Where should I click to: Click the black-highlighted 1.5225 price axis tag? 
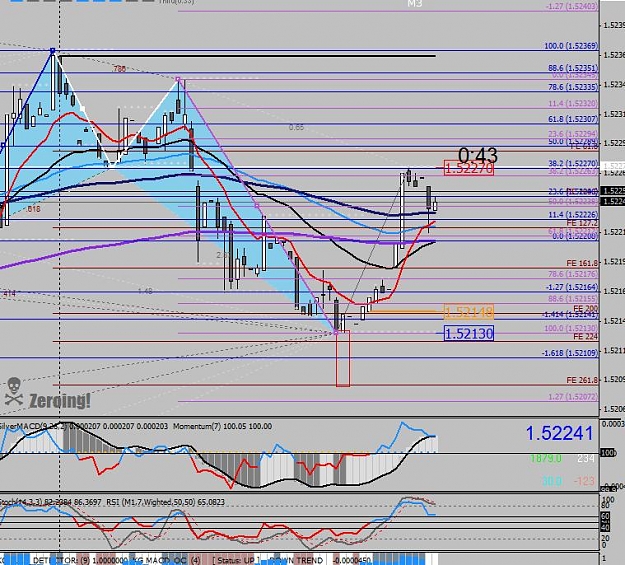[x=613, y=191]
